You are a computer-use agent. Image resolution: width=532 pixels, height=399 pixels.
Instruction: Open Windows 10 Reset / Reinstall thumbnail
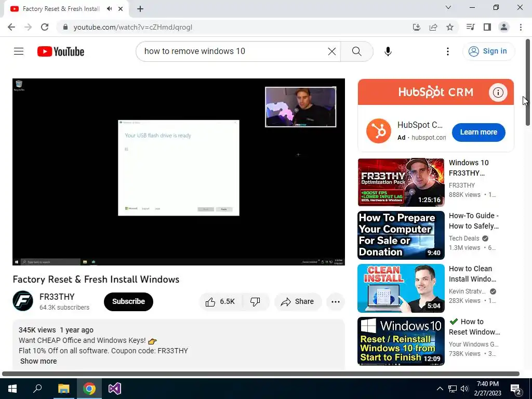[x=401, y=341]
